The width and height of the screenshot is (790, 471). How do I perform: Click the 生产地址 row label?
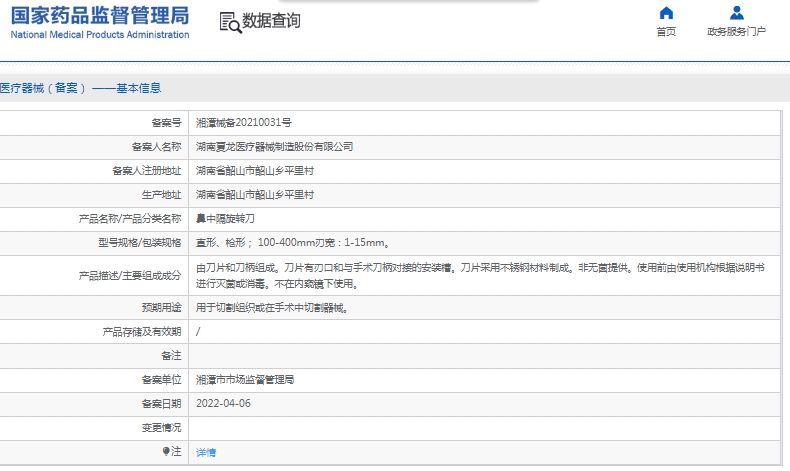(161, 194)
